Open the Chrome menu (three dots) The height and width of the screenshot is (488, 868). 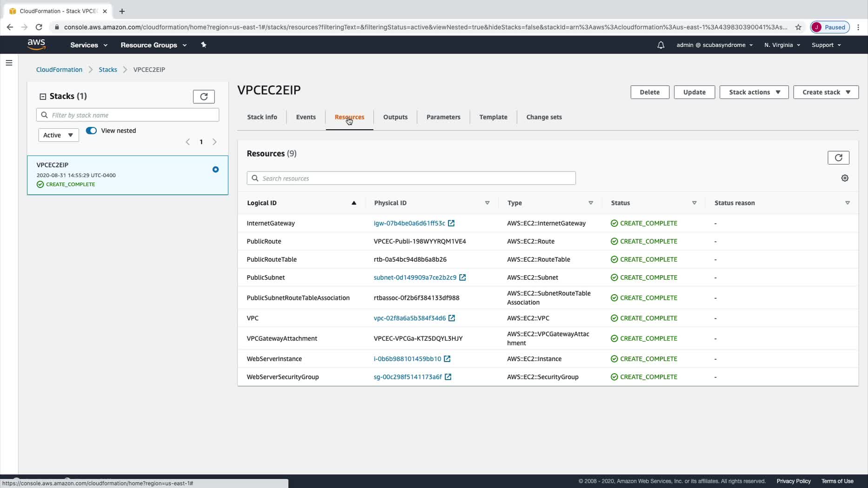858,27
